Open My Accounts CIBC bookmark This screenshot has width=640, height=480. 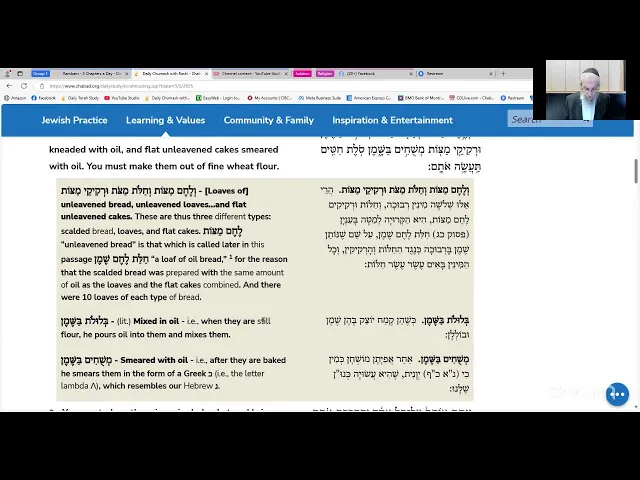tap(270, 98)
